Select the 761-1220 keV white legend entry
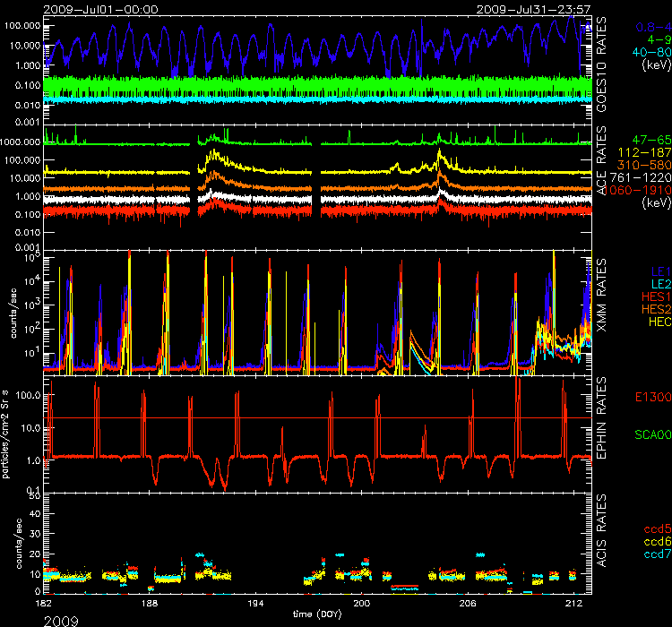This screenshot has height=627, width=672. pos(640,177)
